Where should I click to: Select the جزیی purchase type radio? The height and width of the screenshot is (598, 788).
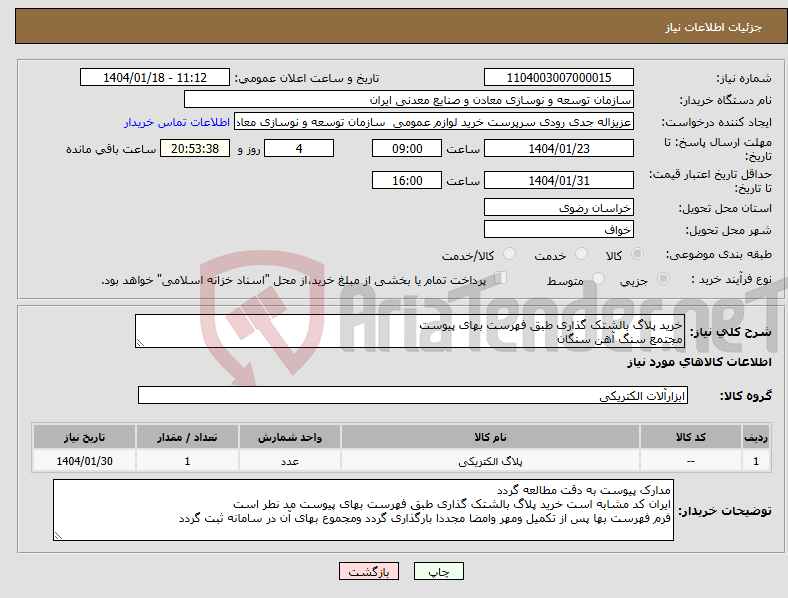tap(663, 279)
